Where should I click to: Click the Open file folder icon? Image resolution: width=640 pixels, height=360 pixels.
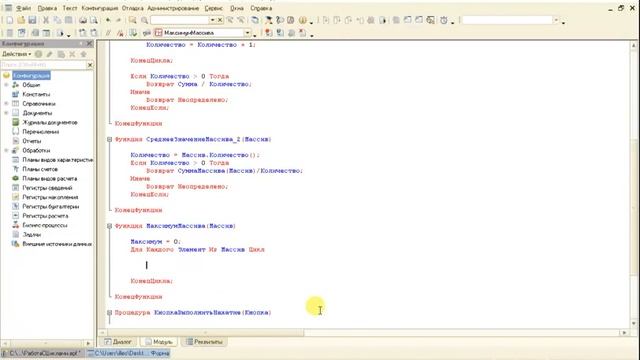tap(21, 20)
